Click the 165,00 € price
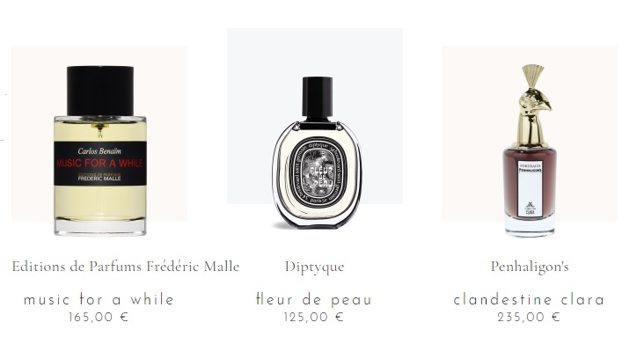The image size is (644, 359). coord(99,317)
